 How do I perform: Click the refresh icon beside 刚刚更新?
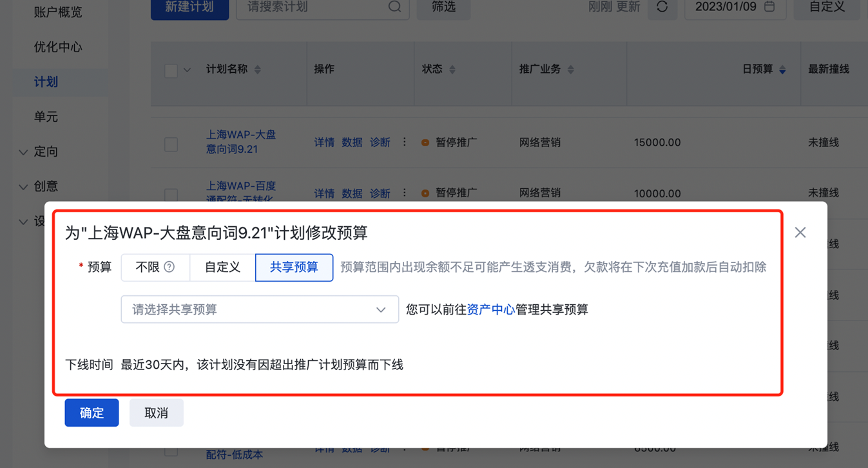pyautogui.click(x=662, y=7)
